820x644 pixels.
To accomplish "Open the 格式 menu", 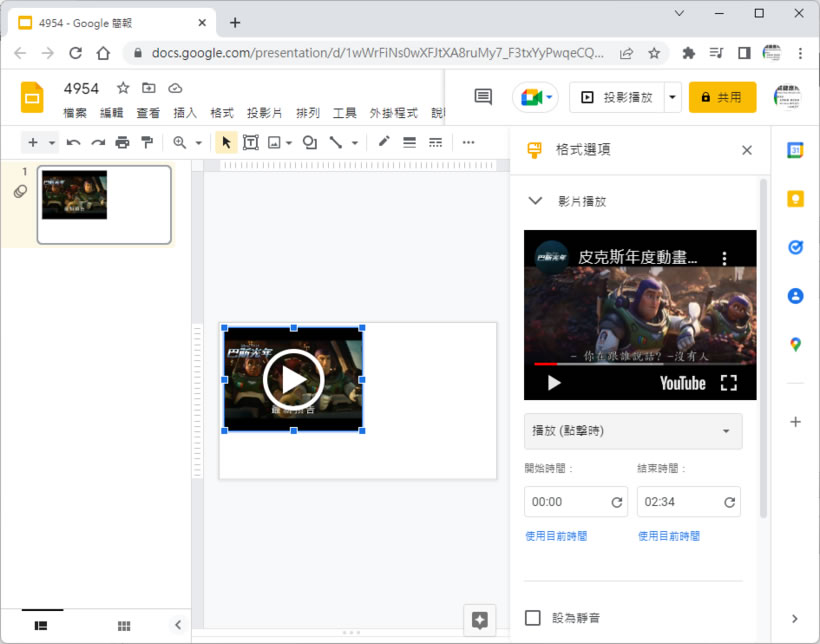I will (222, 113).
